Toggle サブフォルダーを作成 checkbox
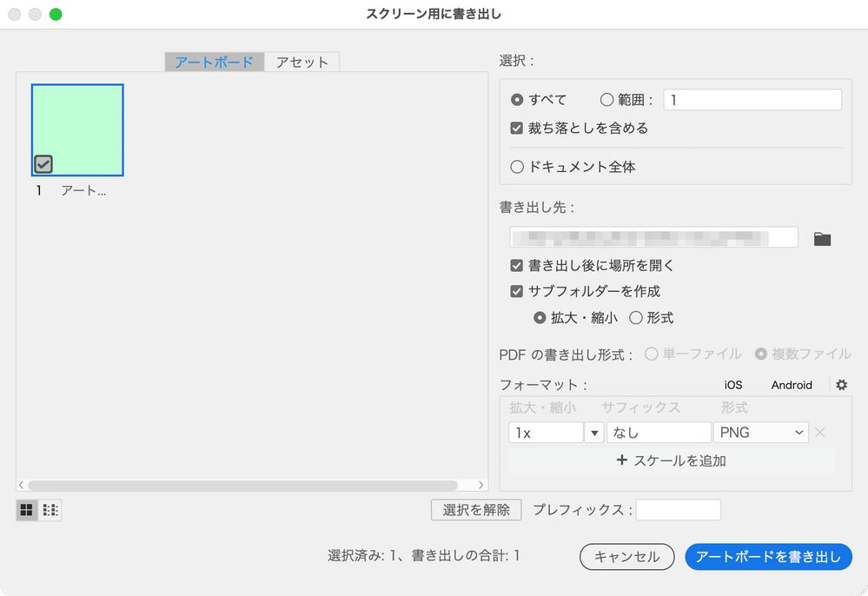This screenshot has height=596, width=868. coord(516,291)
